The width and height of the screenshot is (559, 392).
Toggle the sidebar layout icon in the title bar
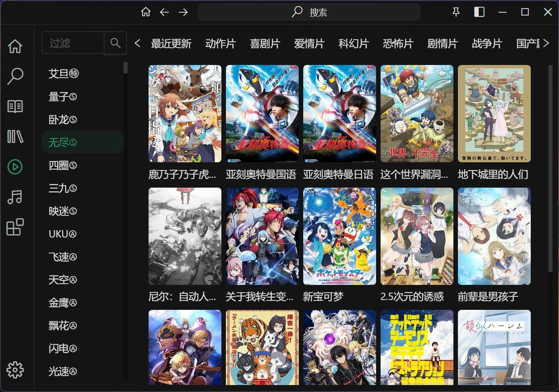pyautogui.click(x=479, y=12)
